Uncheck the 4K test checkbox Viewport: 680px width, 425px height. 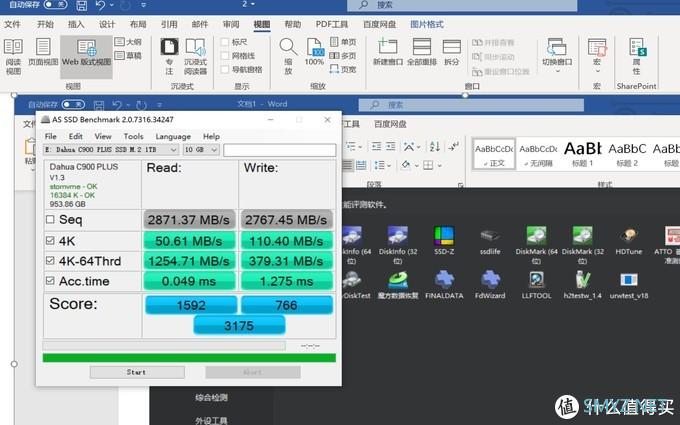[x=50, y=240]
